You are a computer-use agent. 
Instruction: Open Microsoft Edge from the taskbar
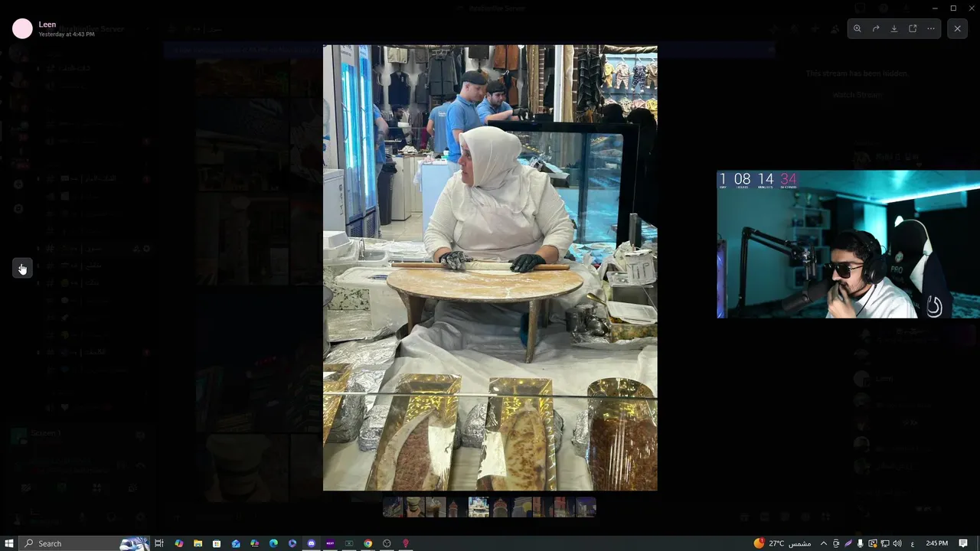pyautogui.click(x=273, y=543)
